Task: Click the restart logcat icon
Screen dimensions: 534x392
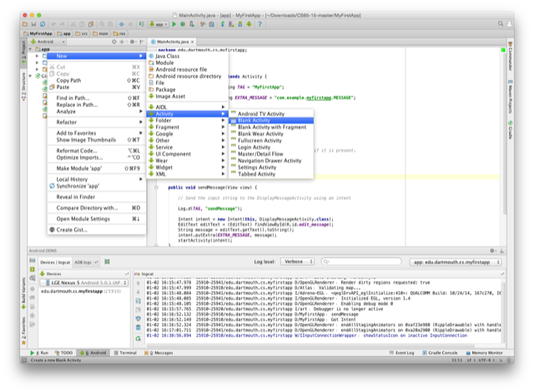Action: (139, 339)
